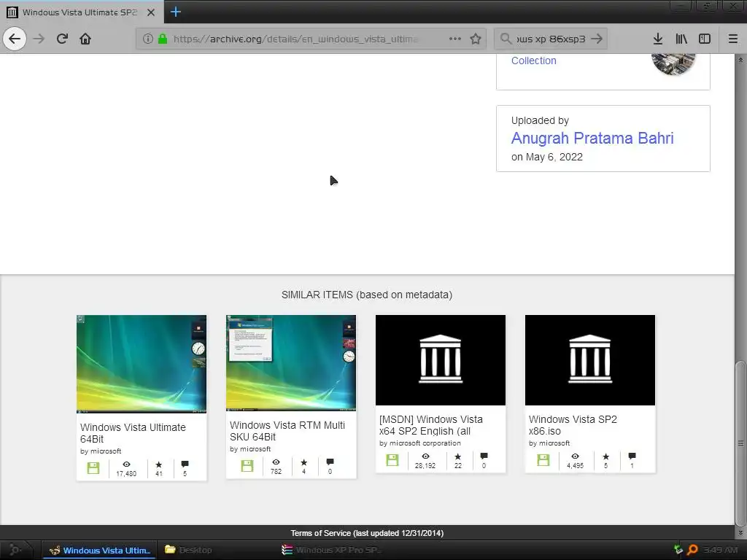This screenshot has height=560, width=747.
Task: Select the Windows Vista Ultimate SP2 tab
Action: tap(82, 12)
